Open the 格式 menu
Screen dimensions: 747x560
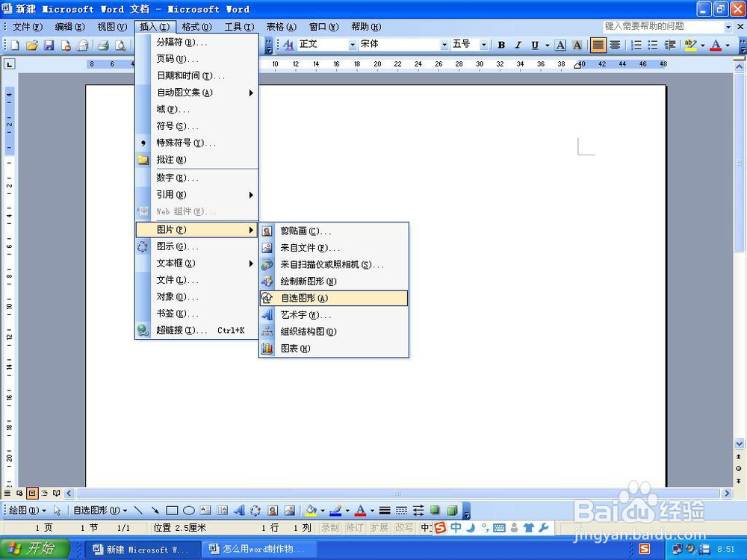click(x=196, y=27)
